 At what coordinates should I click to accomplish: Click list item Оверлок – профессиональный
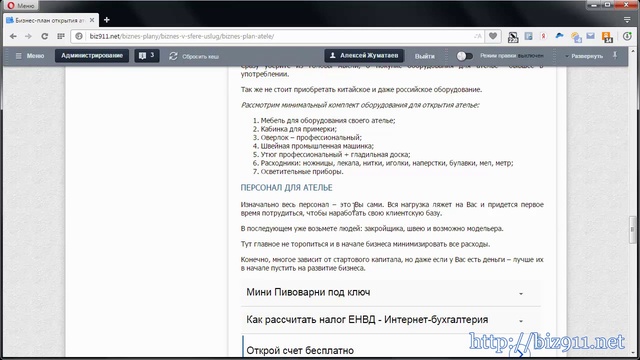(x=311, y=138)
